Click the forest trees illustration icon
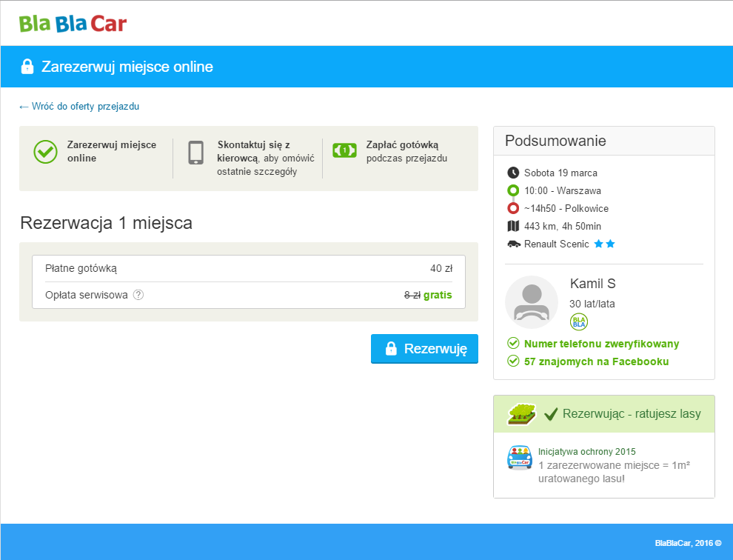 click(522, 414)
